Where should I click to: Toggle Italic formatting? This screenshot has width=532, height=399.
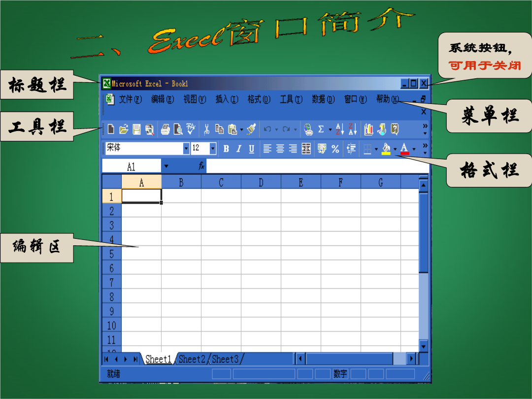[238, 149]
